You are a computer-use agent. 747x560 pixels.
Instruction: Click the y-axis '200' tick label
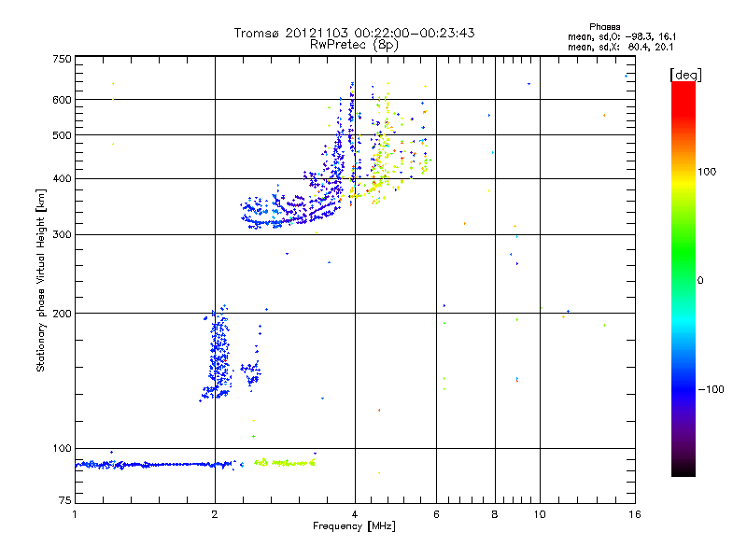point(62,314)
